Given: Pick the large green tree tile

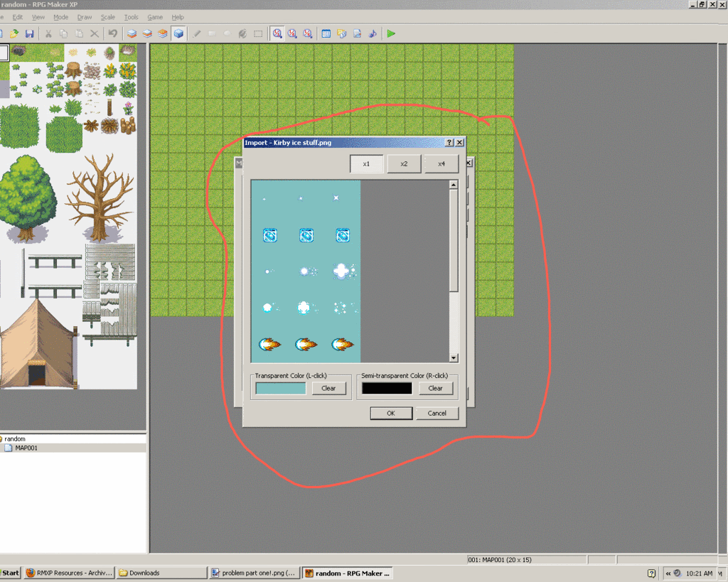Looking at the screenshot, I should 28,199.
